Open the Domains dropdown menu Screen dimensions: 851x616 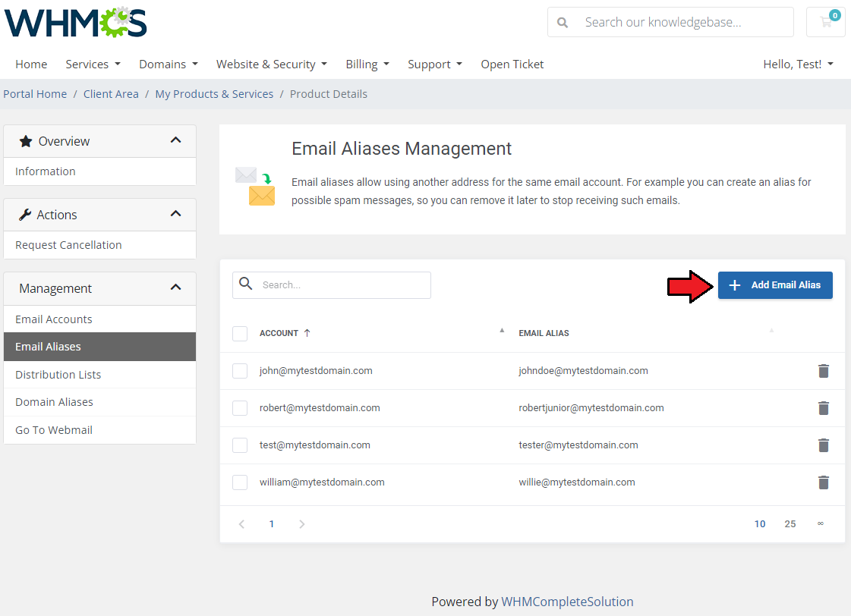pyautogui.click(x=169, y=64)
